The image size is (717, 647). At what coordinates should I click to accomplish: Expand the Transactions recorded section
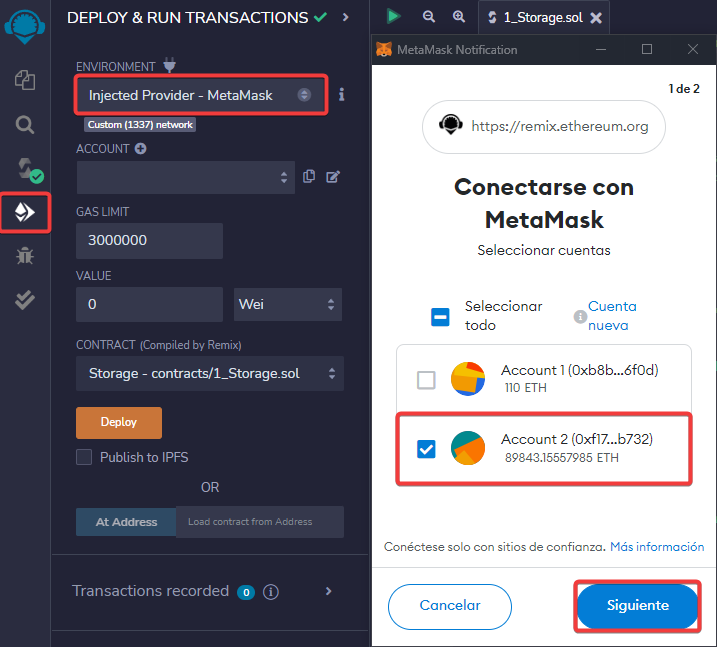coord(328,591)
